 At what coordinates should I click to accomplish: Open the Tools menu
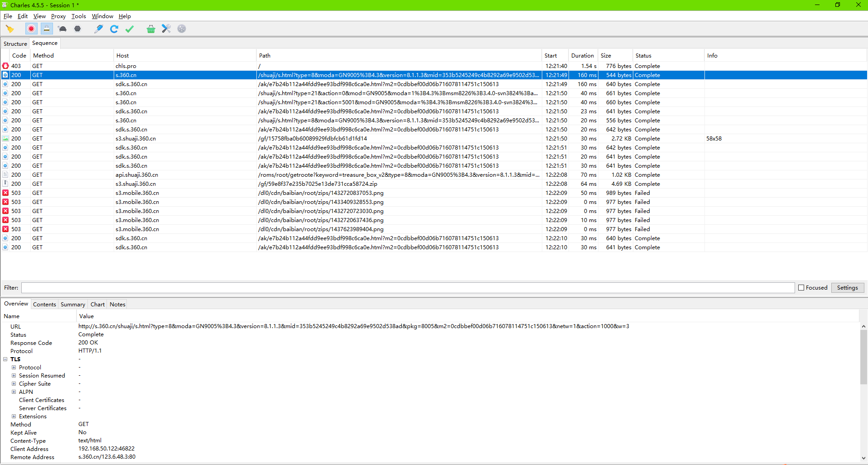click(x=78, y=16)
